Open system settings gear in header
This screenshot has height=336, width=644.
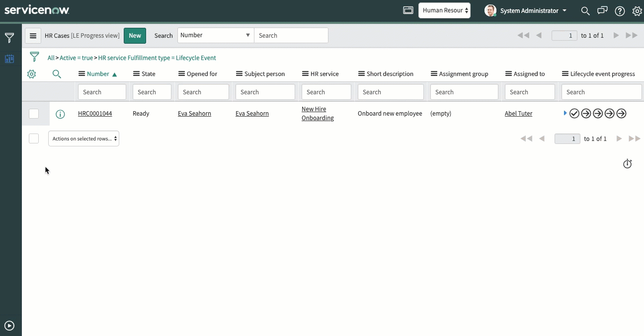(x=637, y=11)
